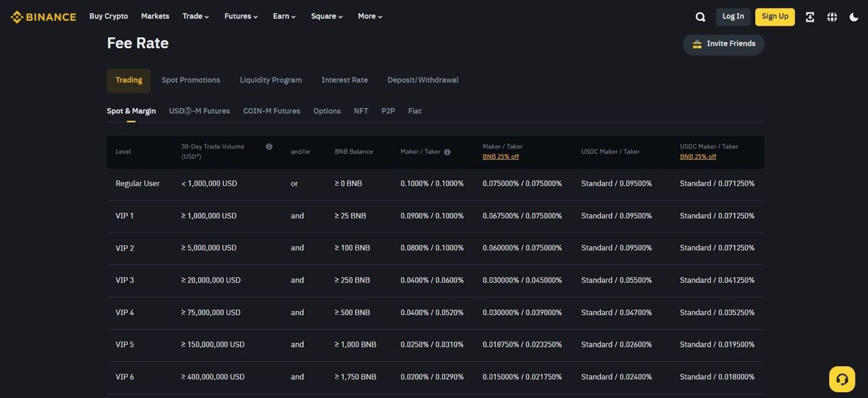
Task: Open the language globe icon
Action: tap(832, 17)
